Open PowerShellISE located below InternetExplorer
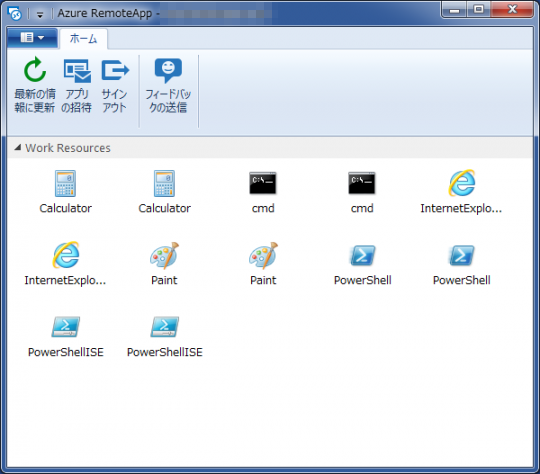Viewport: 540px width, 474px height. [x=65, y=336]
